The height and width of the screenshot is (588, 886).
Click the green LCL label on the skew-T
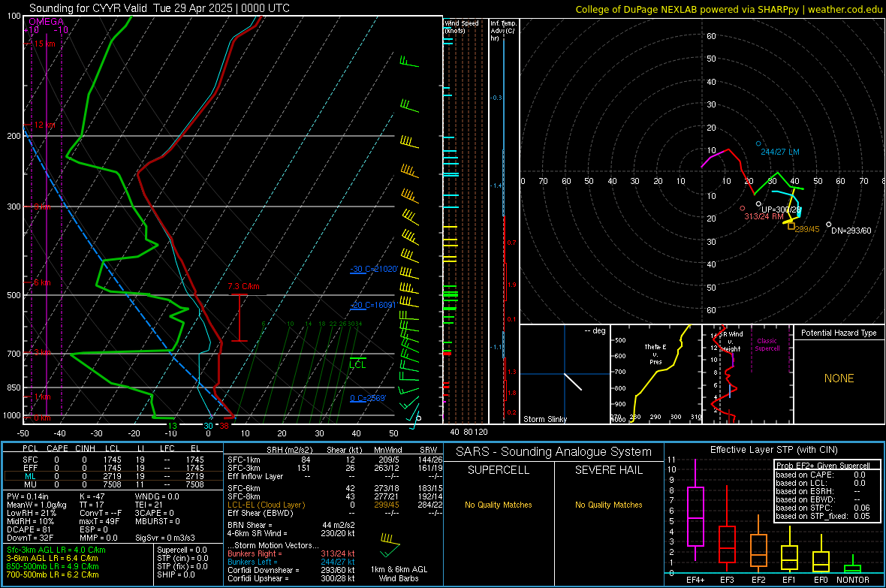coord(357,365)
